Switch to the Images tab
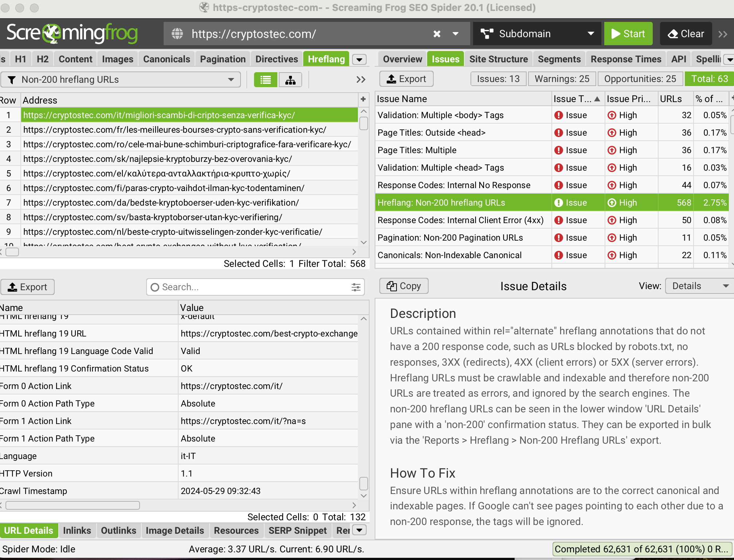The image size is (734, 560). click(117, 59)
